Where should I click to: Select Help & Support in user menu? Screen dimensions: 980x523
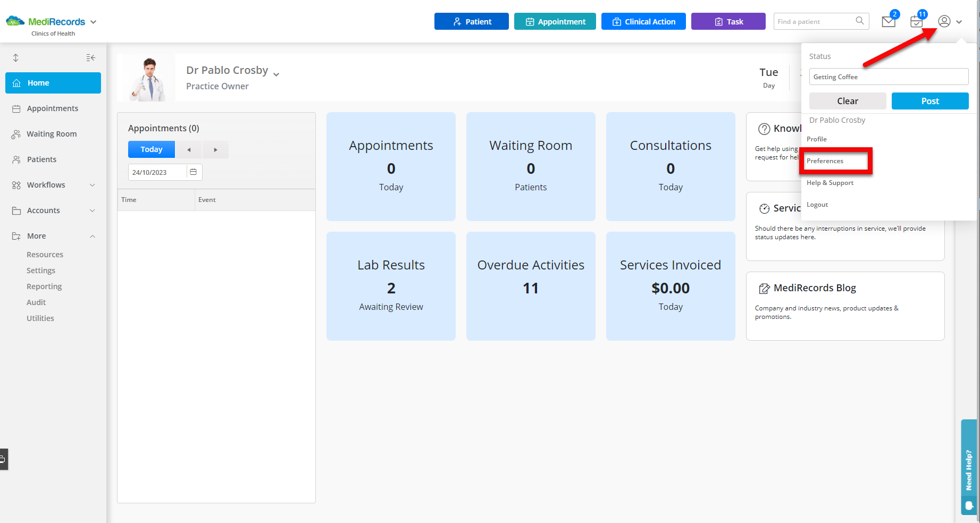(830, 183)
